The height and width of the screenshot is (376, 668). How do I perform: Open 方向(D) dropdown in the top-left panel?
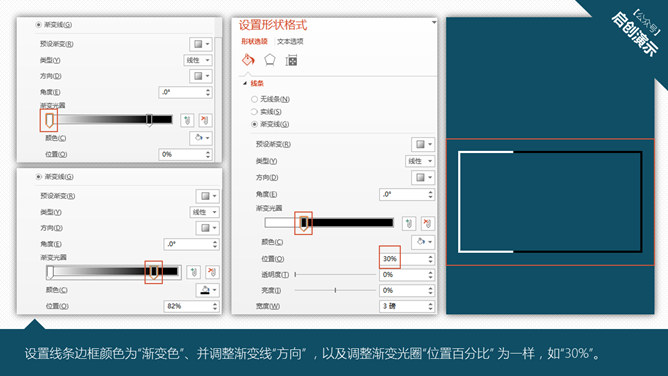point(201,76)
